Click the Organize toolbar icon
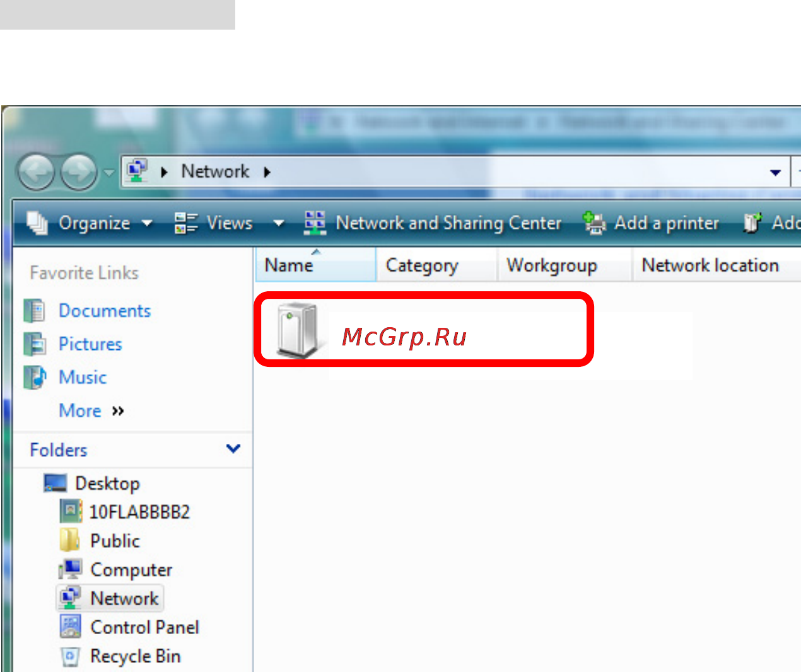The width and height of the screenshot is (801, 672). [37, 223]
